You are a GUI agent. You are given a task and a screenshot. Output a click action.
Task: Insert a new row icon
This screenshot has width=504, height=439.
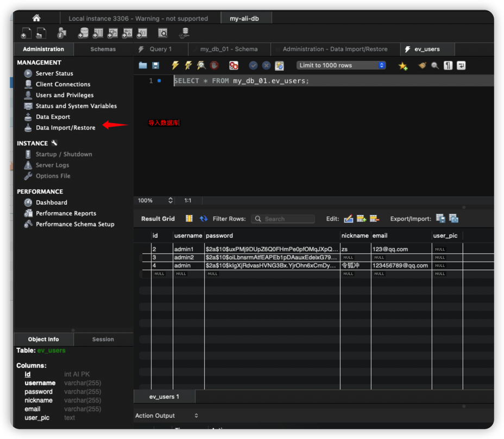[361, 219]
